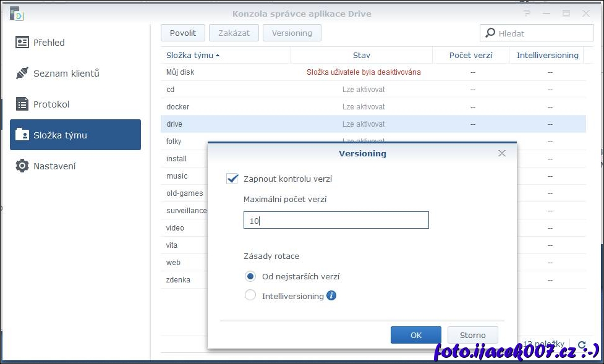Click the Drive app icon in title bar
This screenshot has height=364, width=604.
pos(16,14)
